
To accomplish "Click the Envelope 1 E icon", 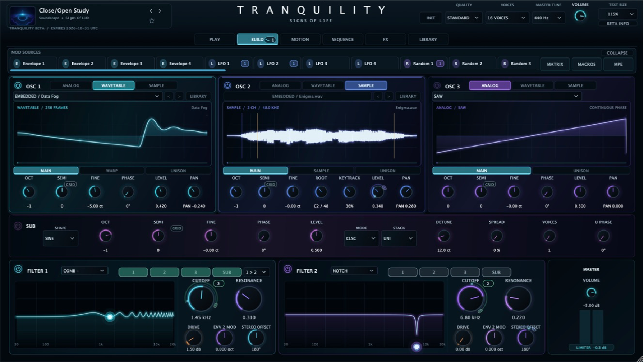I will pyautogui.click(x=17, y=64).
